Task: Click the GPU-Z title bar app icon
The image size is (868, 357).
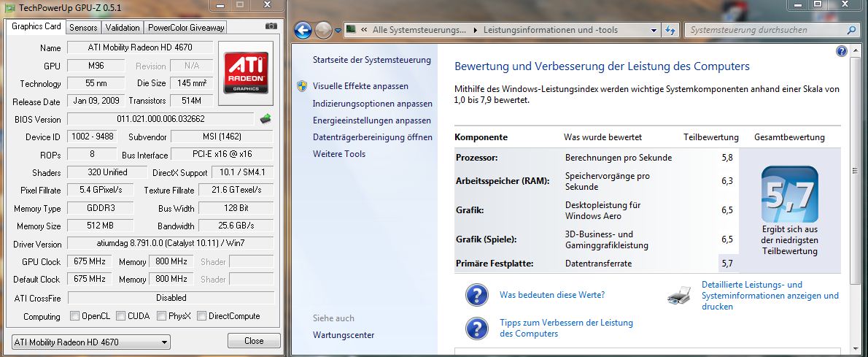Action: [x=10, y=7]
